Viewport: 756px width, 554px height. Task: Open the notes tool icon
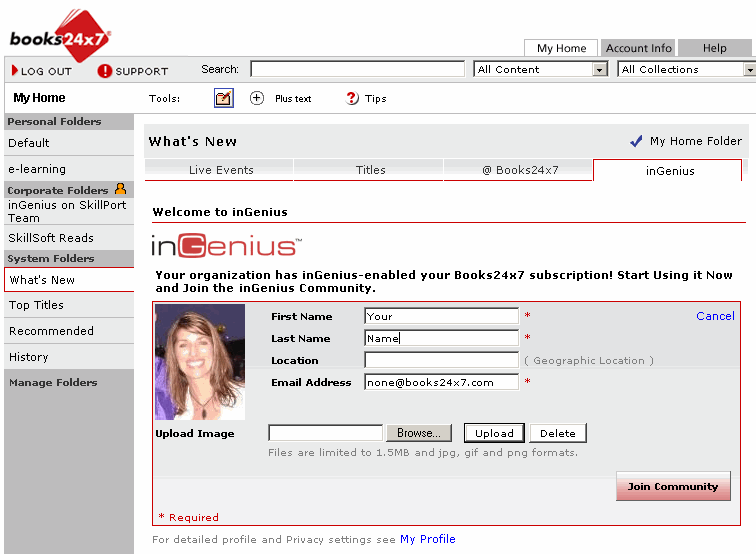pyautogui.click(x=224, y=98)
